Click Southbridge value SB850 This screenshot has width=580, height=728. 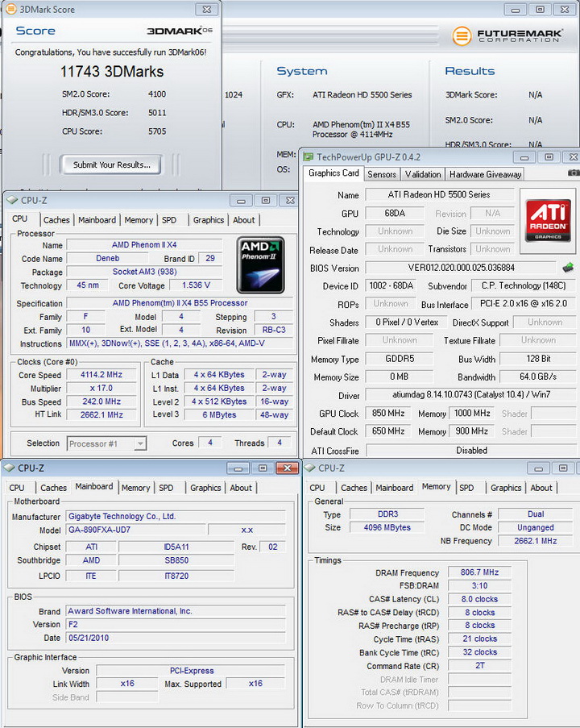click(x=176, y=560)
